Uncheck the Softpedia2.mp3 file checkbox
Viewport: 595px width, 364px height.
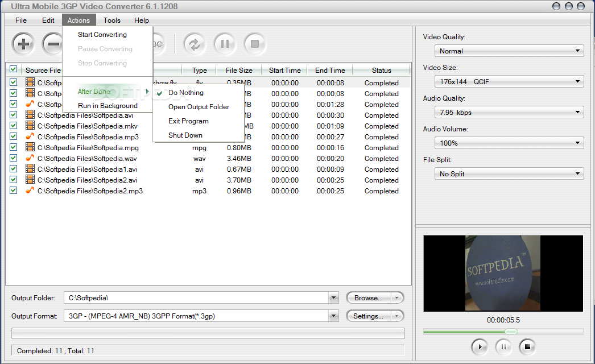coord(14,190)
